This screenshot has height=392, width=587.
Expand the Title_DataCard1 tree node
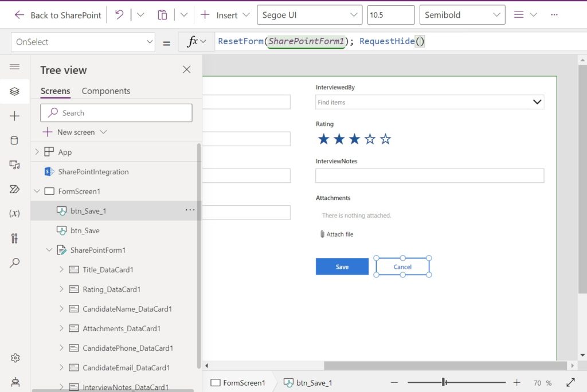click(61, 269)
